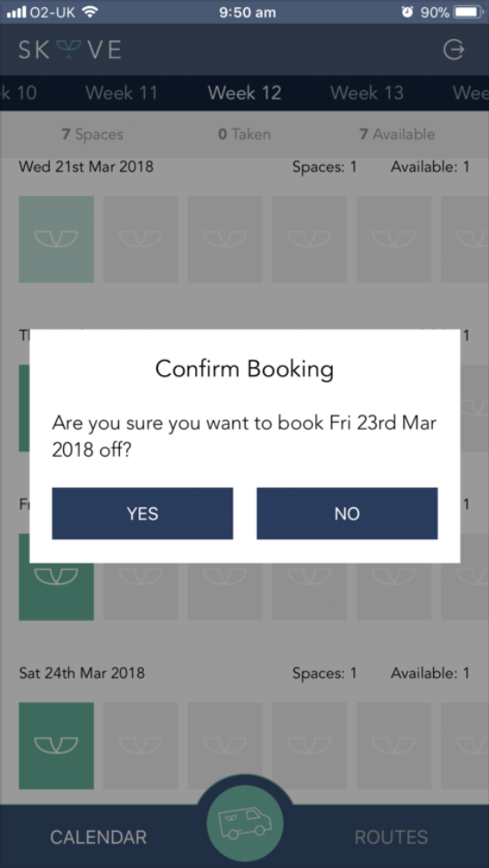
Task: Select third grey slot on Sat 24th Mar
Action: (309, 746)
